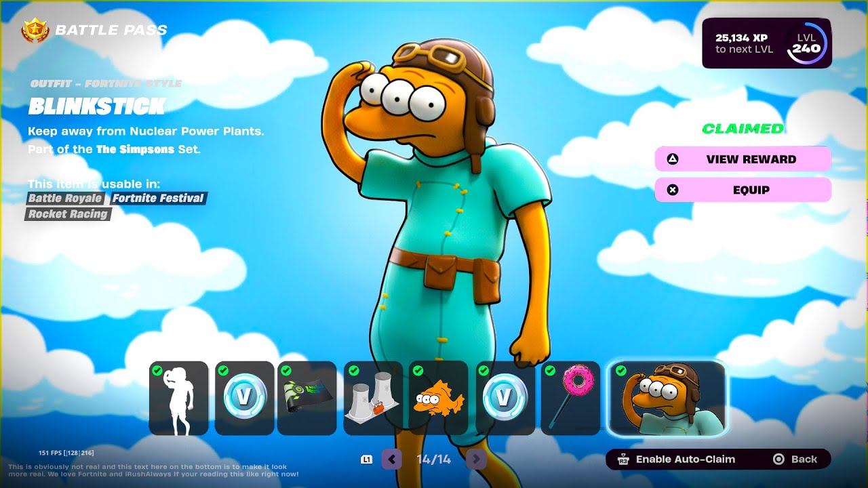Click the Fortnite Festival mode tag
Image resolution: width=868 pixels, height=488 pixels.
158,199
